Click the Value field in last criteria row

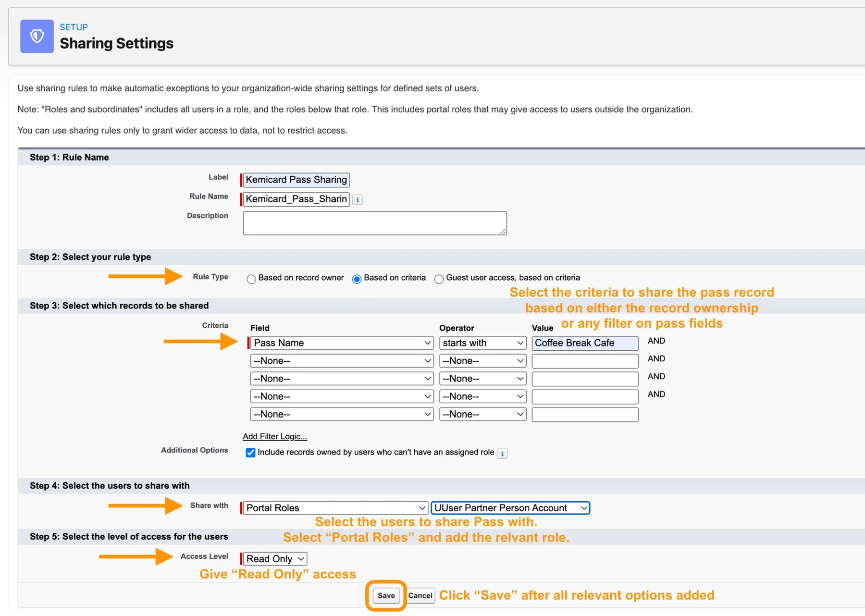[x=585, y=414]
